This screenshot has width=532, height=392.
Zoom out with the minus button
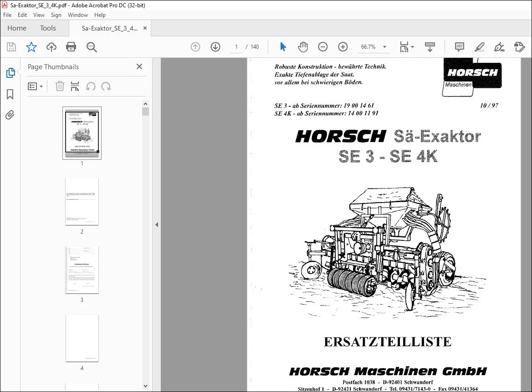(x=322, y=47)
